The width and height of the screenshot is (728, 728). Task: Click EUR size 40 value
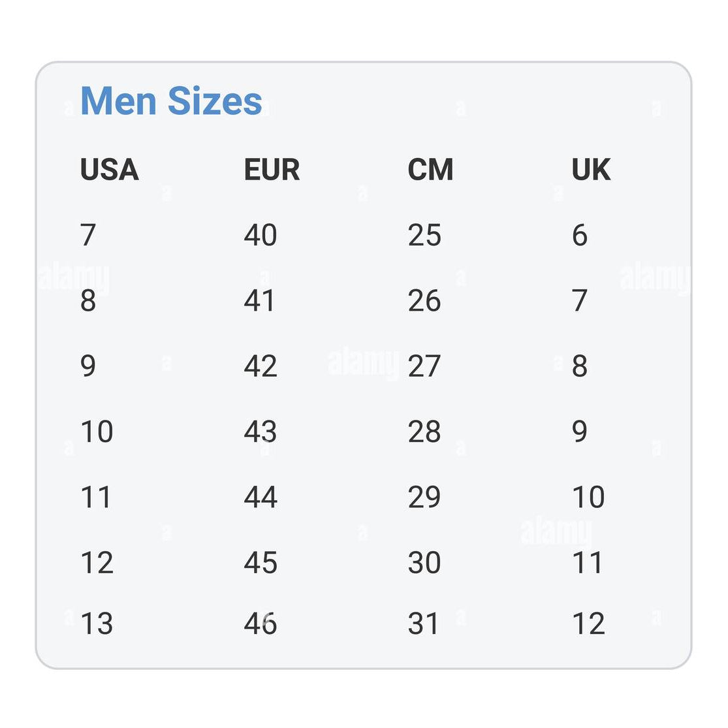pos(261,235)
